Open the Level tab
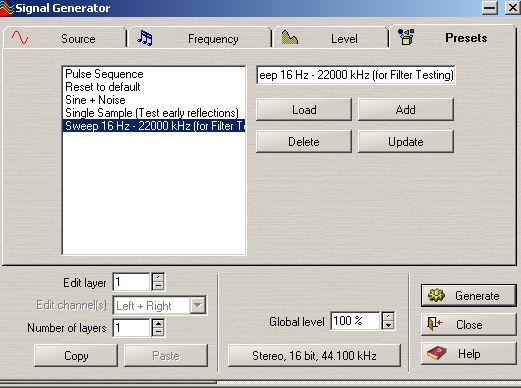The width and height of the screenshot is (521, 388). tap(330, 38)
